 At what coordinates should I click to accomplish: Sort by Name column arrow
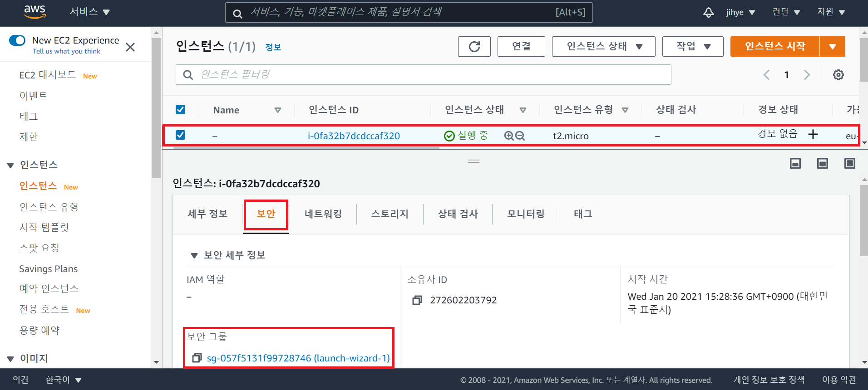click(x=278, y=110)
